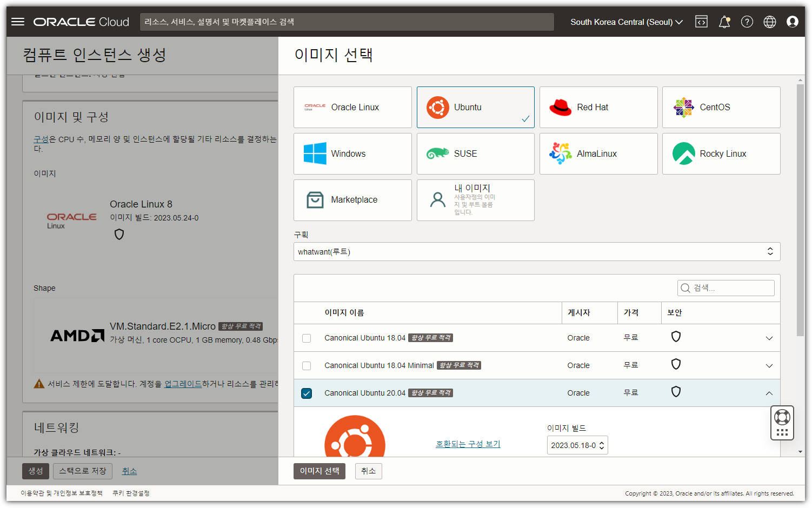Select the Ubuntu image card
Screen dimensions: 812x508
pos(476,107)
